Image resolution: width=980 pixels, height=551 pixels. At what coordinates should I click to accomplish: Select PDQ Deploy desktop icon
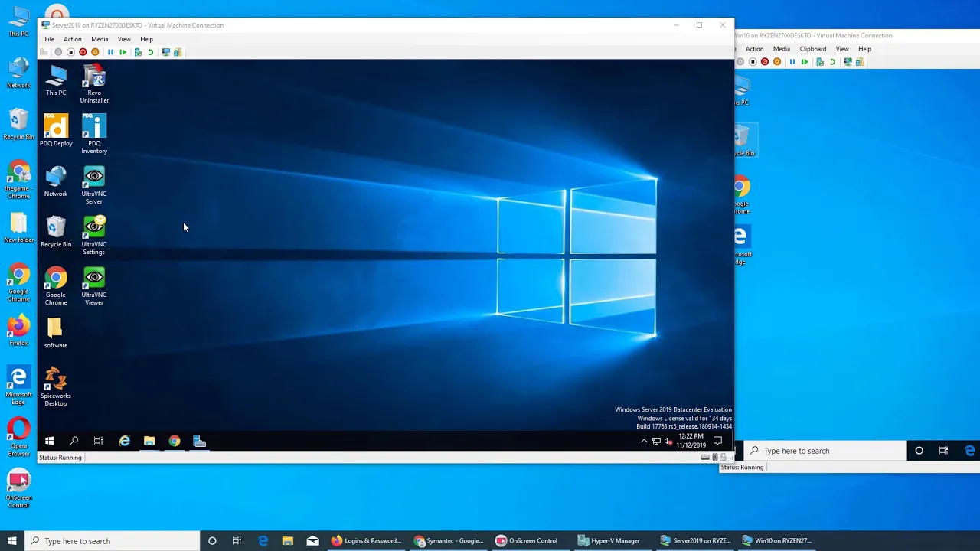(x=56, y=130)
